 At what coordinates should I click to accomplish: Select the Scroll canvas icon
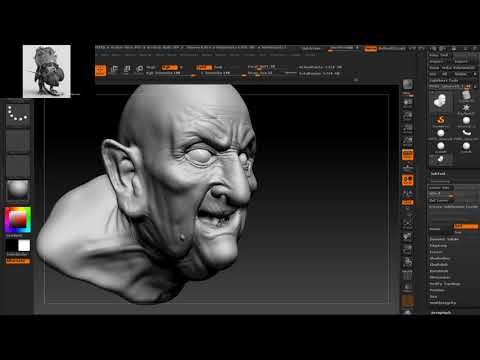point(408,103)
